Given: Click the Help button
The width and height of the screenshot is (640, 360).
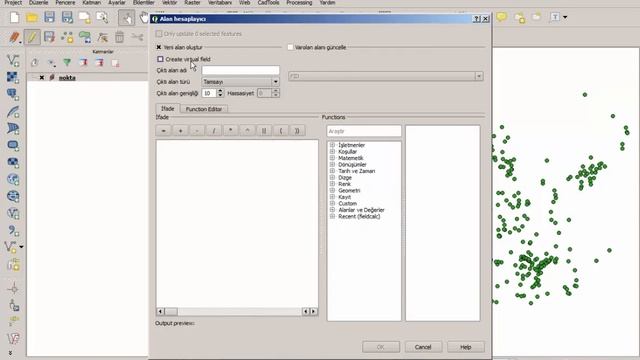Looking at the screenshot, I should coord(466,347).
